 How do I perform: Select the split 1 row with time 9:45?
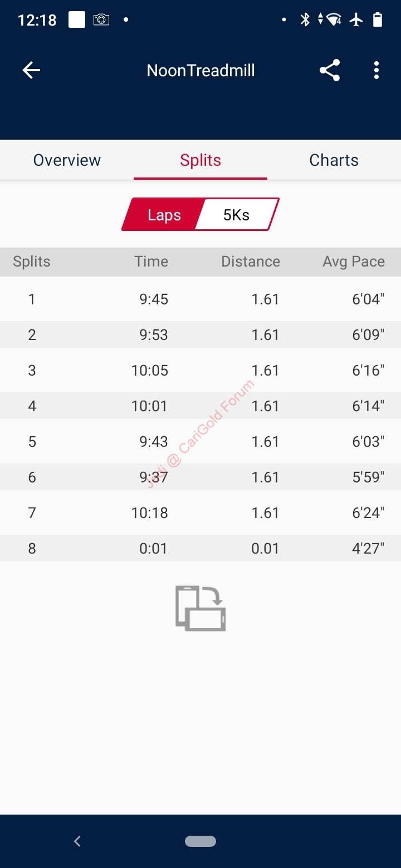(x=200, y=299)
